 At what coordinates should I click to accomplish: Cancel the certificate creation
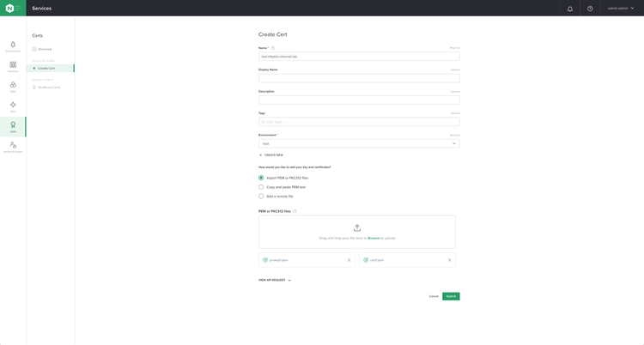coord(434,296)
